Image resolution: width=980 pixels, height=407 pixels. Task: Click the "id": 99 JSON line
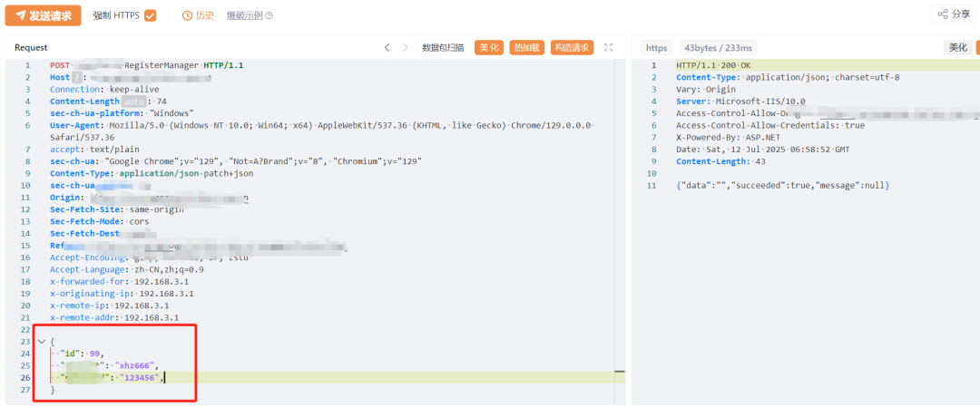point(83,354)
